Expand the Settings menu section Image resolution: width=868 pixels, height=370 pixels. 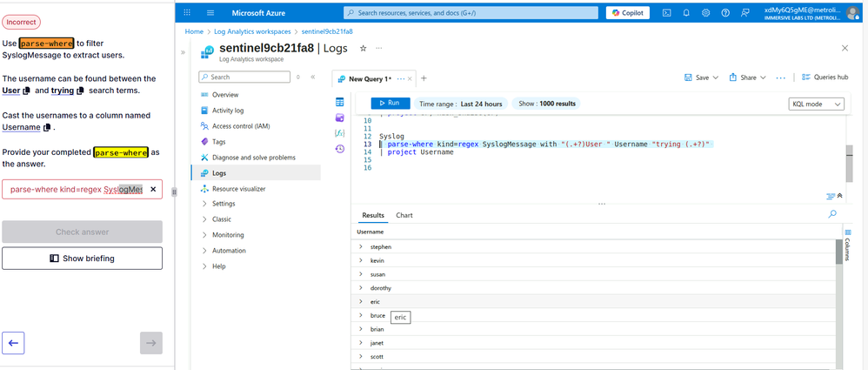coord(204,204)
